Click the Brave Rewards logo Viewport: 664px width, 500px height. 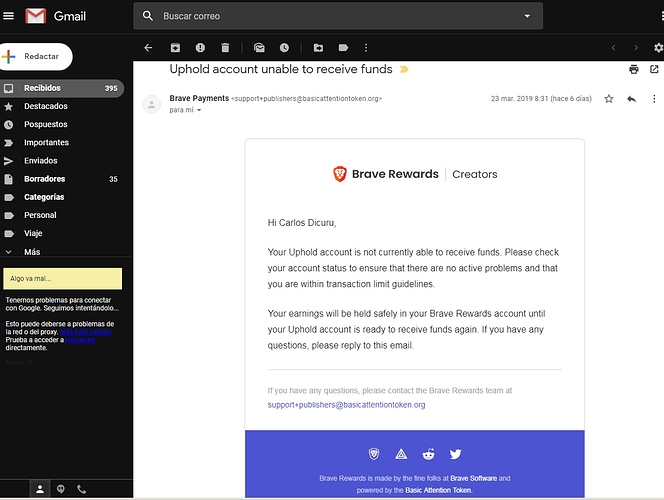point(385,174)
